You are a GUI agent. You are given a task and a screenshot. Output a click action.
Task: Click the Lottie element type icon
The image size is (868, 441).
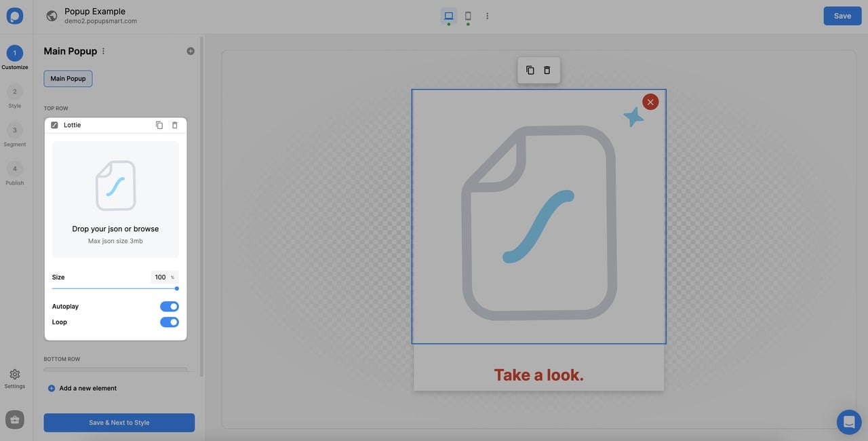(54, 125)
